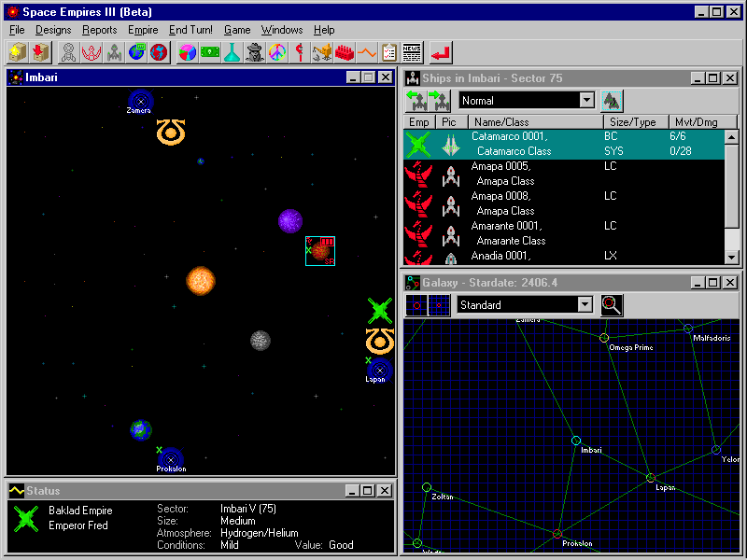Click the orange sun in Imbari system
The image size is (747, 560).
[201, 281]
